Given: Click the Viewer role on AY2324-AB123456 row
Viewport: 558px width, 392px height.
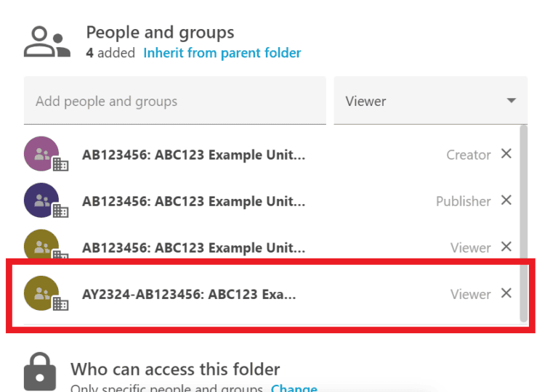Looking at the screenshot, I should [471, 294].
